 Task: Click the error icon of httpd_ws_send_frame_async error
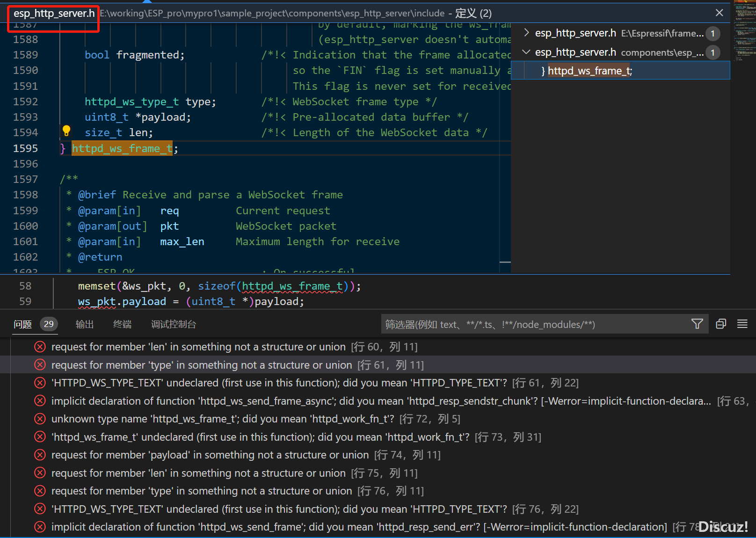[40, 401]
